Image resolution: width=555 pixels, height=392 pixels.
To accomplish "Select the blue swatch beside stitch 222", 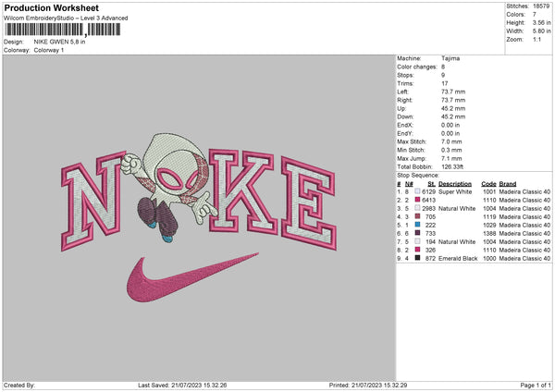I will click(417, 225).
